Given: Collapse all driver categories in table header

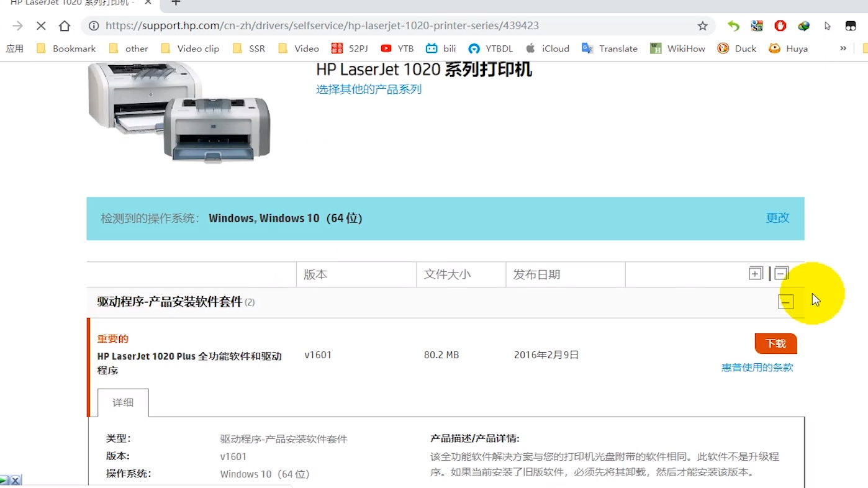Looking at the screenshot, I should (x=781, y=273).
